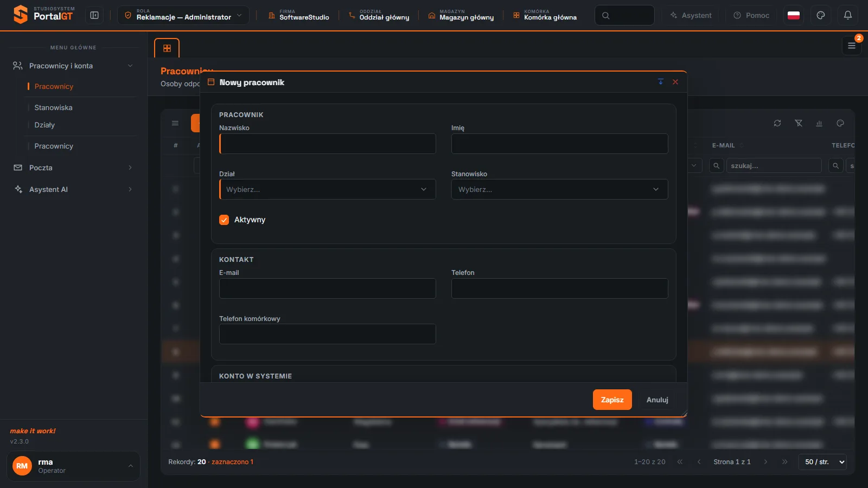
Task: Expand the Asystent AI sidebar section
Action: pos(73,189)
